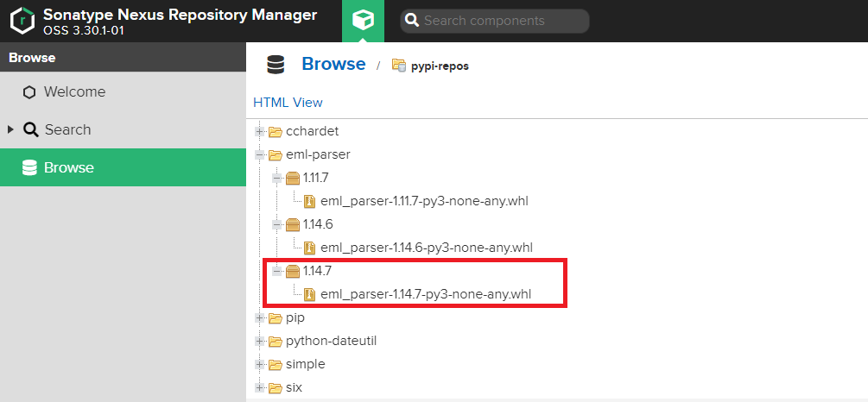Open Welcome in the sidebar

click(x=123, y=91)
